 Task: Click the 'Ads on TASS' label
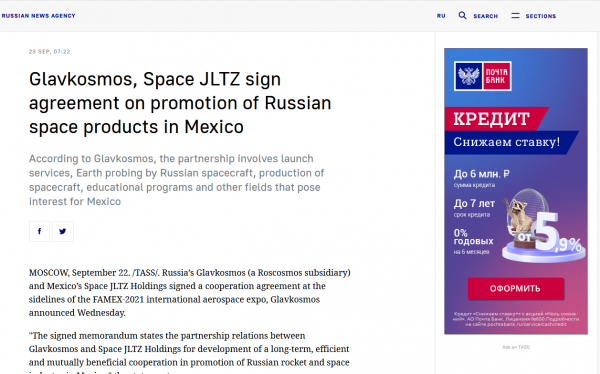515,347
